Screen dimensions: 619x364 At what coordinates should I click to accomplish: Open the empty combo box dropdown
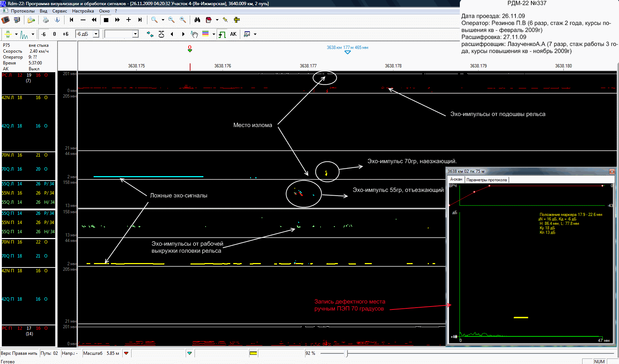point(135,34)
